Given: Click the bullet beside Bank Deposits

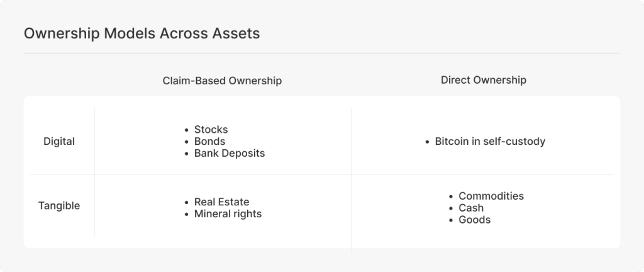Looking at the screenshot, I should click(x=186, y=154).
